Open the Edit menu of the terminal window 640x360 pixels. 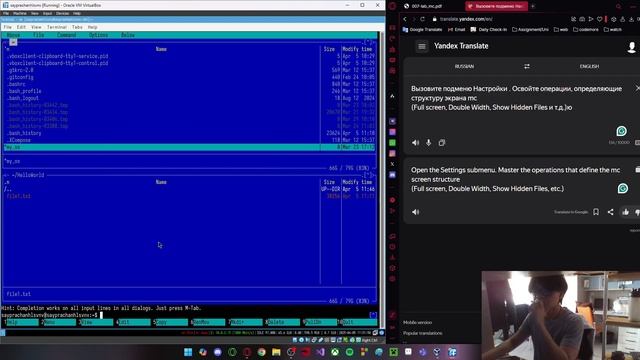tap(21, 27)
